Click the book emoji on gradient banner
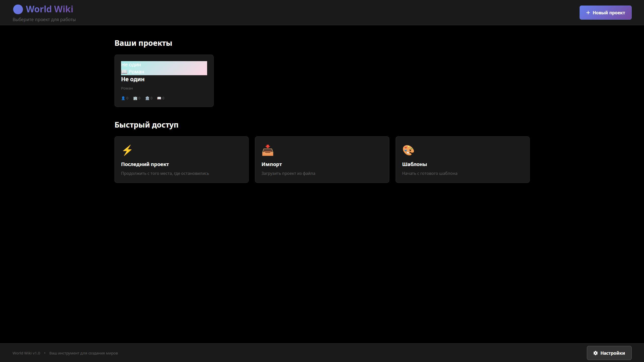The width and height of the screenshot is (644, 362). (x=124, y=72)
